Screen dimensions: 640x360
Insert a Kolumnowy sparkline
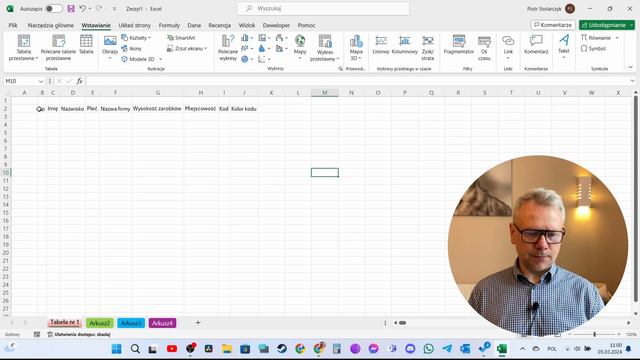[404, 45]
